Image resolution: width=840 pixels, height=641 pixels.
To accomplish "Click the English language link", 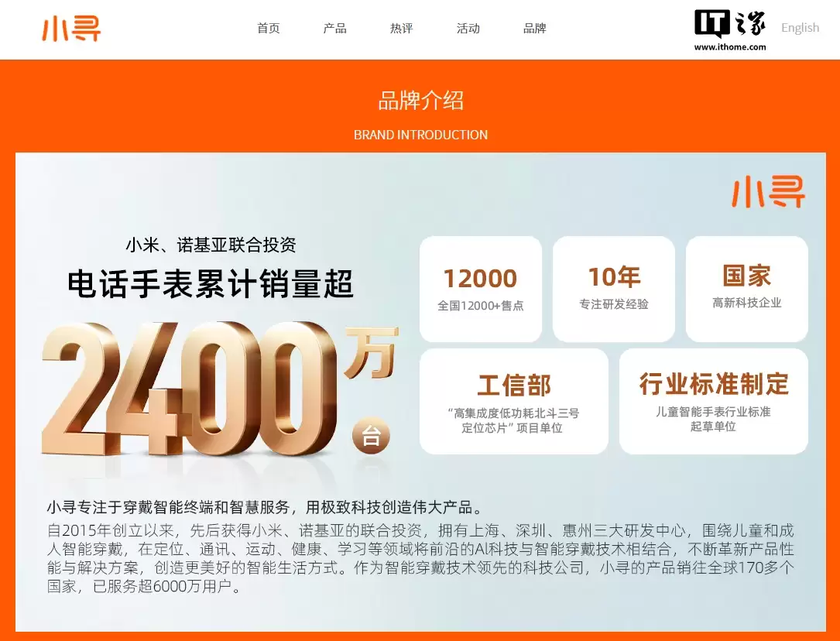I will coord(800,28).
